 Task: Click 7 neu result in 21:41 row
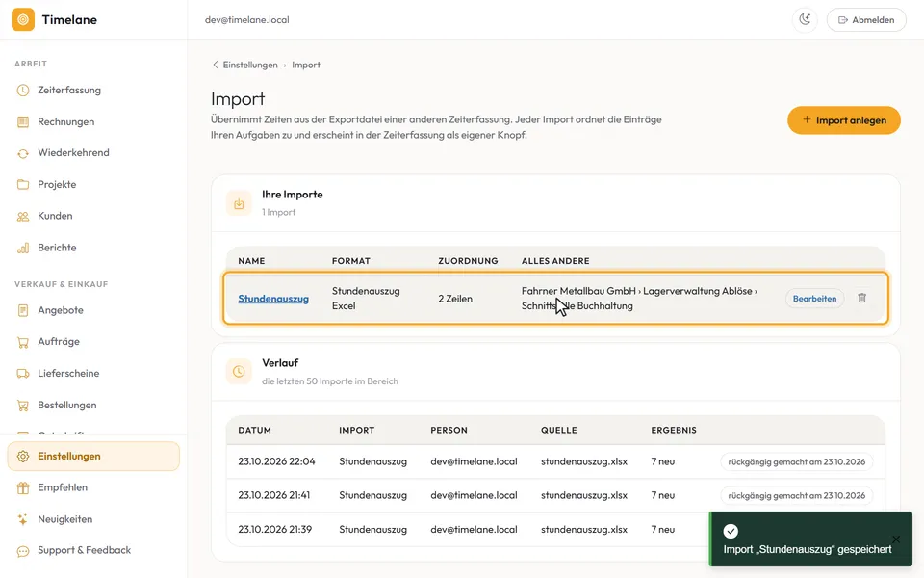pos(663,495)
